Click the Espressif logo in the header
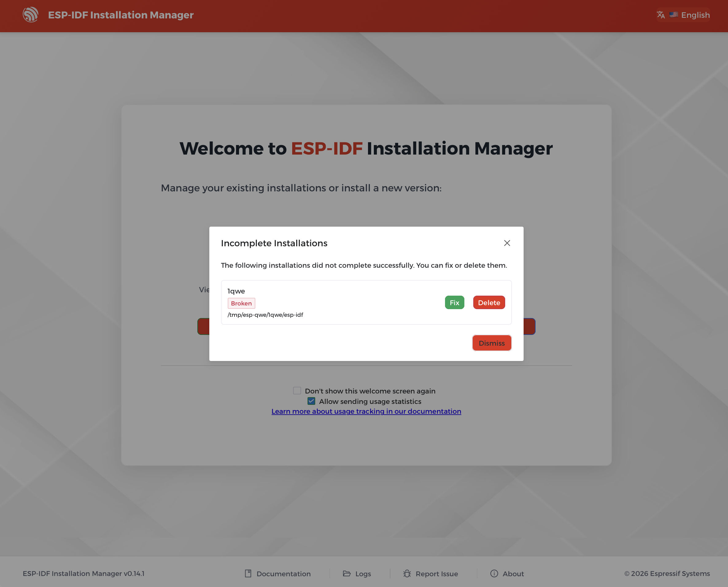The height and width of the screenshot is (587, 728). pyautogui.click(x=30, y=15)
